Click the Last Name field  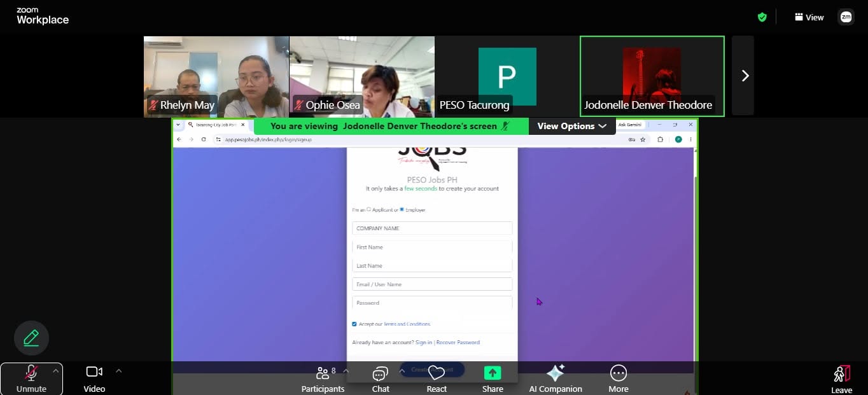click(432, 266)
